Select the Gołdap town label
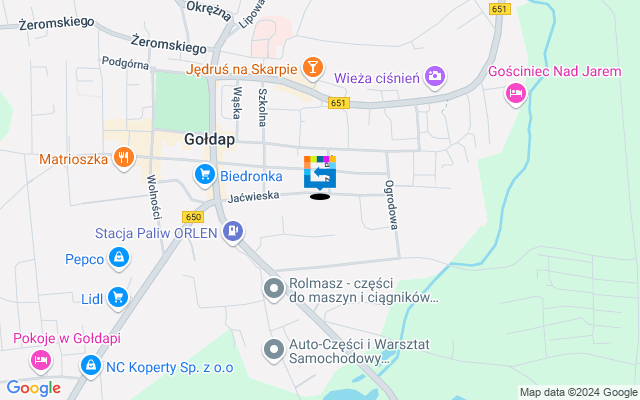The width and height of the screenshot is (640, 400). (209, 140)
